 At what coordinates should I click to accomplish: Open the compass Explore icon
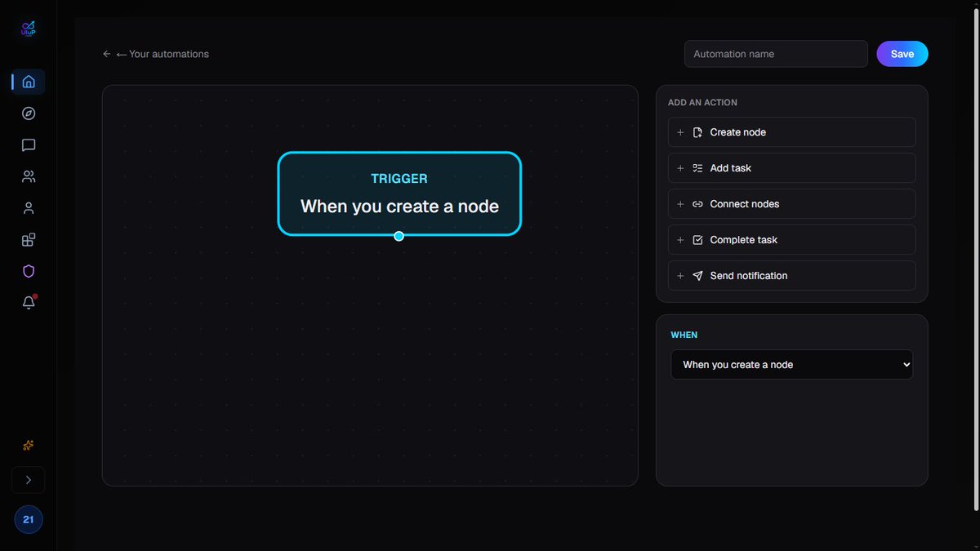click(29, 113)
